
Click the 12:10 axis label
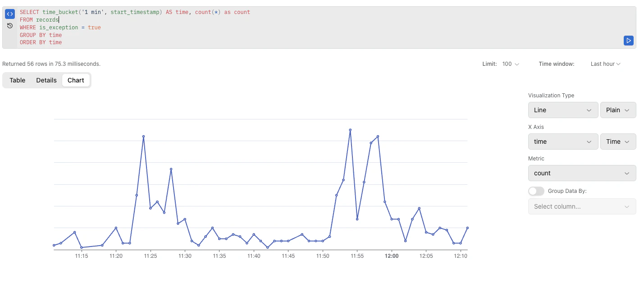[x=460, y=256]
